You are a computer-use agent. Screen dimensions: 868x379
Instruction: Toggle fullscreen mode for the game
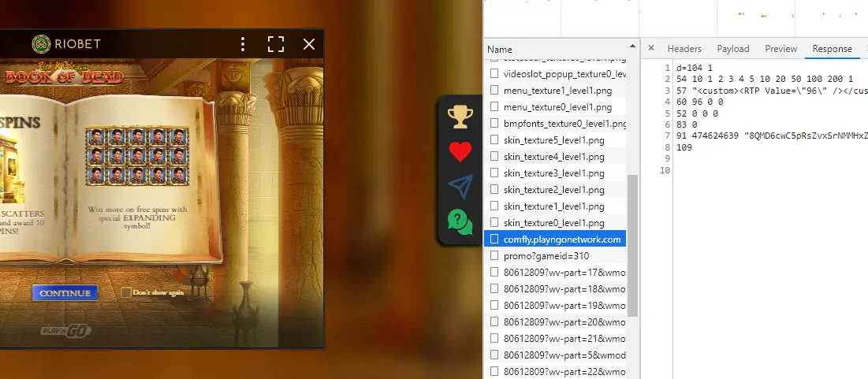tap(276, 44)
